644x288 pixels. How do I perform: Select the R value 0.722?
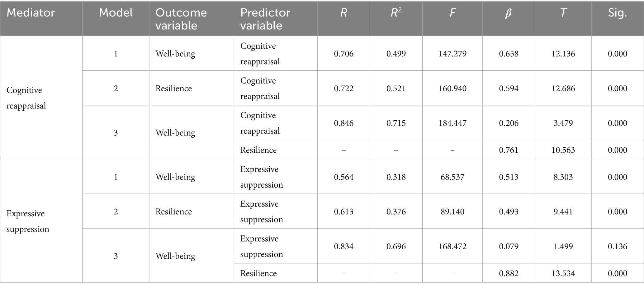click(x=343, y=89)
